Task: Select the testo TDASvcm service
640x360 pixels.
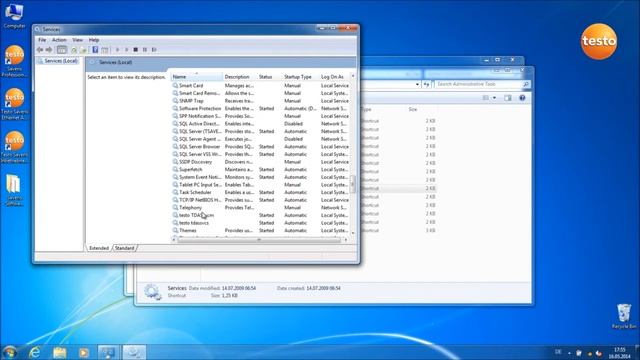Action: 260,215
